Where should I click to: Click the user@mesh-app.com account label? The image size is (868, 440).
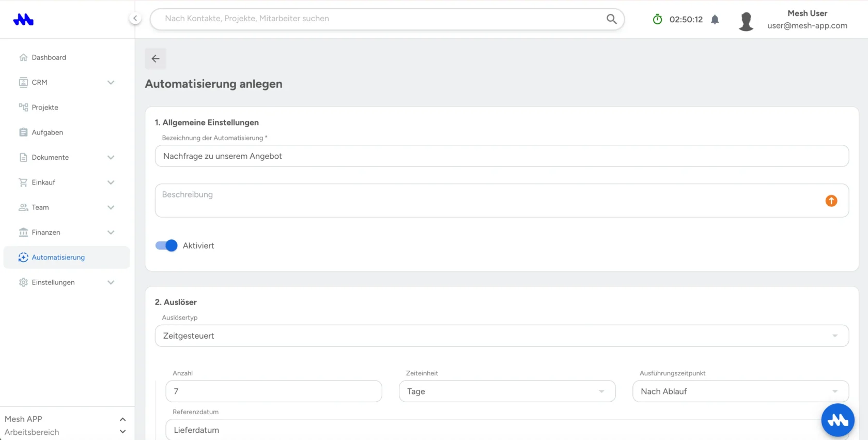[807, 25]
